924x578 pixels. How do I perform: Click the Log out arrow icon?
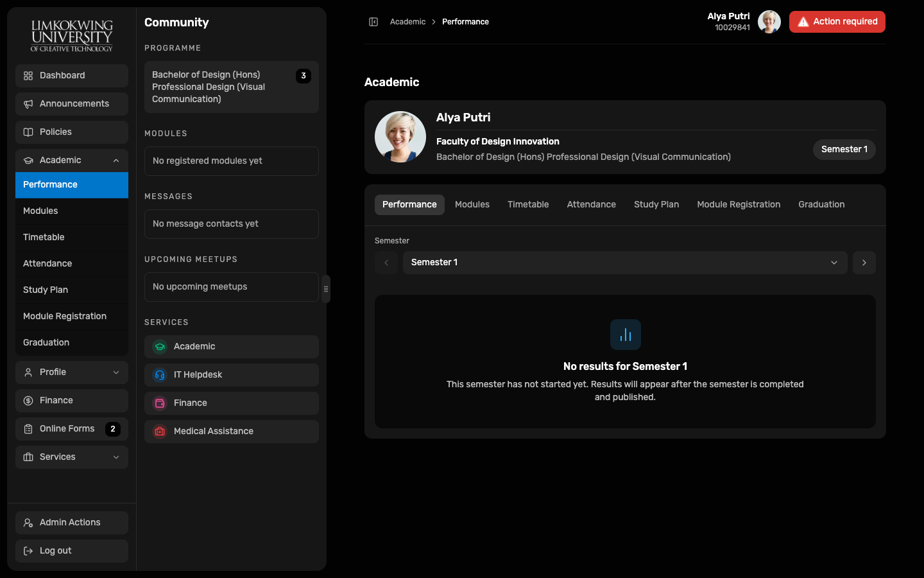(28, 551)
